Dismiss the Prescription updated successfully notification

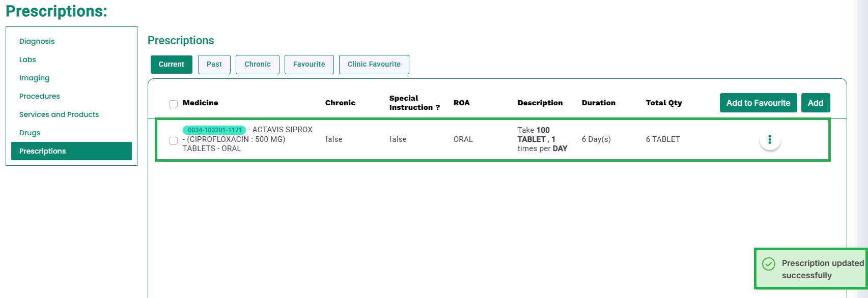(811, 269)
